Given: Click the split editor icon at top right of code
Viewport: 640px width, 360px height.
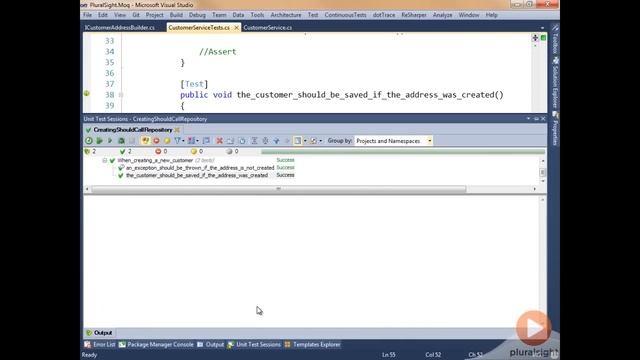Looking at the screenshot, I should 535,38.
